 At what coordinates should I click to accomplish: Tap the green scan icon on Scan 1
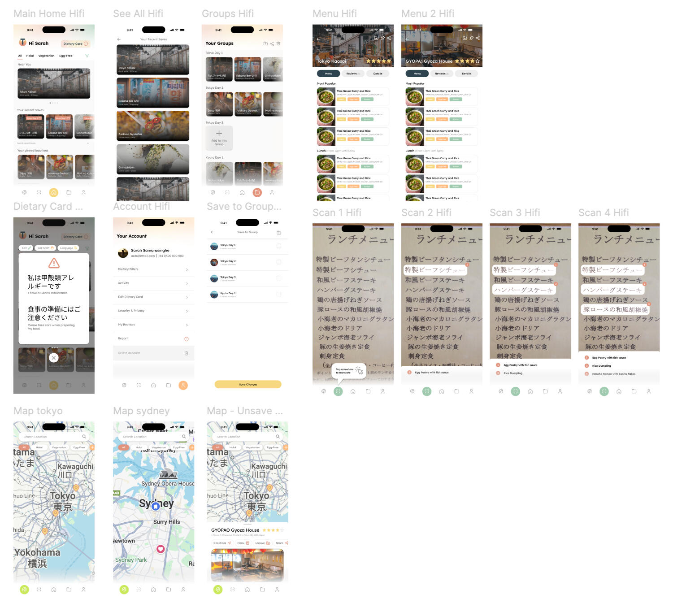(338, 391)
